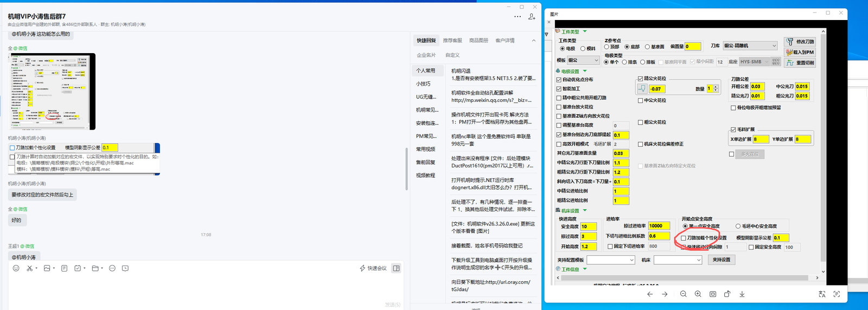Tick the 刀路加载个性化设置 checkbox in image viewer
This screenshot has height=310, width=868.
(684, 238)
